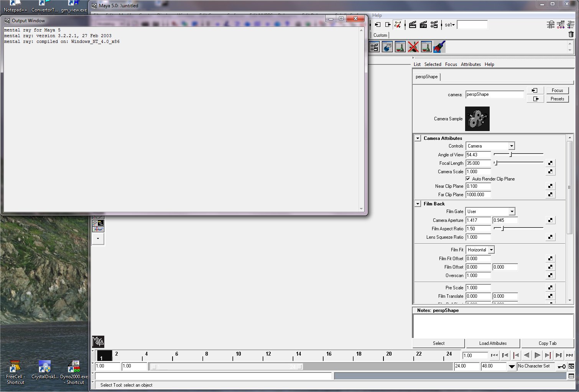The image size is (579, 392).
Task: Step forward to the next key
Action: click(548, 355)
